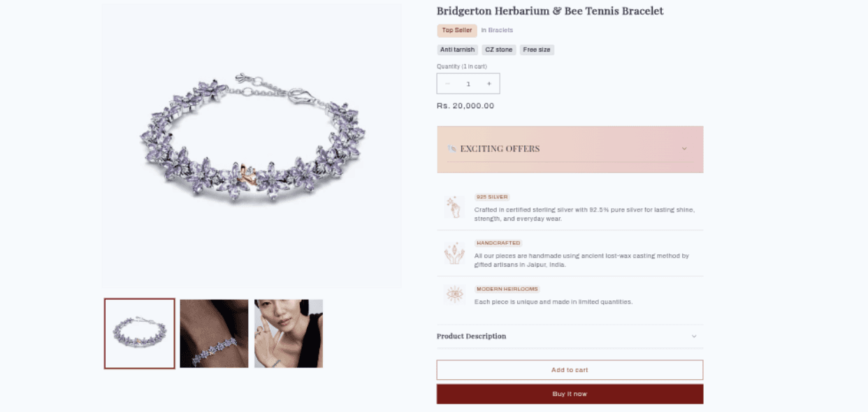Click the Free size tag
Screen dimensions: 868x412
click(537, 50)
